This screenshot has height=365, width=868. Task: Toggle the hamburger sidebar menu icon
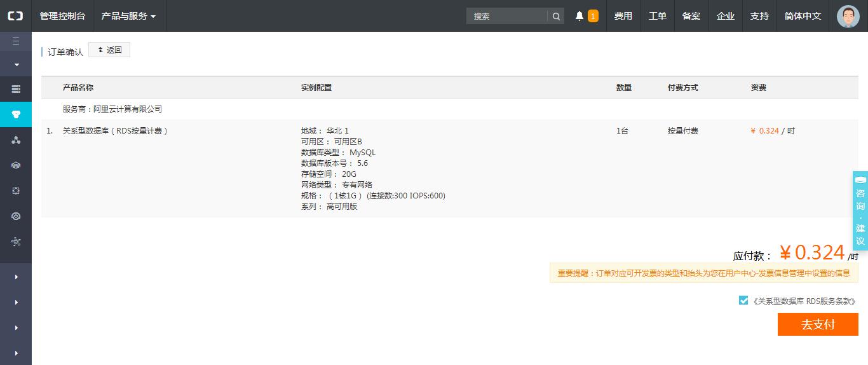[x=16, y=41]
